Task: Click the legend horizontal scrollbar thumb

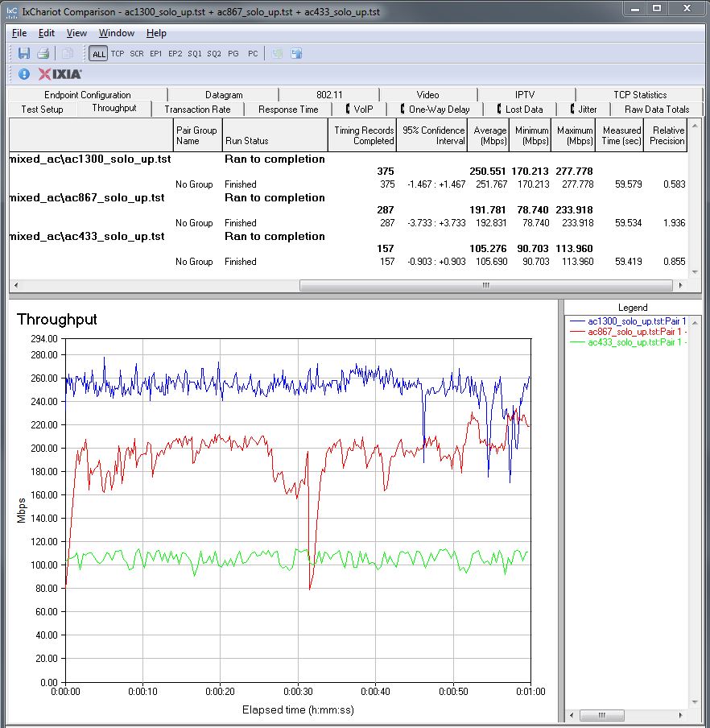Action: click(601, 715)
